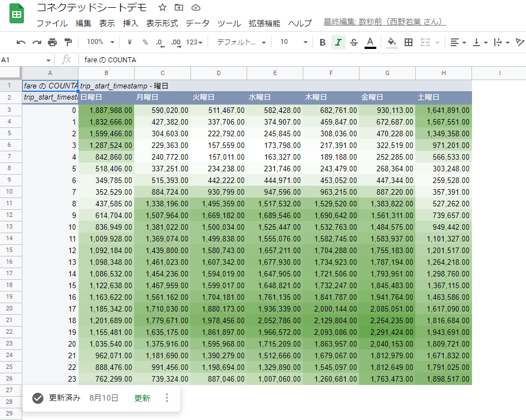
Task: Click the text rotation icon
Action: coord(520,42)
